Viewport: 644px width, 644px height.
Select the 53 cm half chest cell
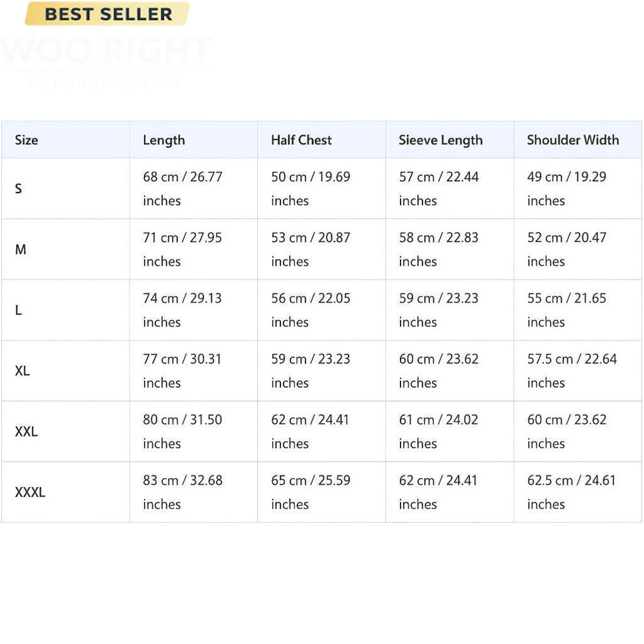(321, 249)
